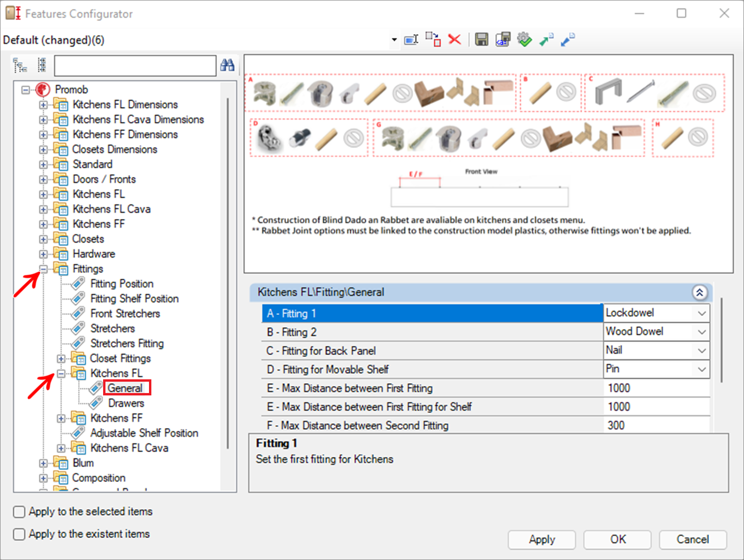Select the Standard folder
Viewport: 744px width, 560px height.
coord(93,165)
